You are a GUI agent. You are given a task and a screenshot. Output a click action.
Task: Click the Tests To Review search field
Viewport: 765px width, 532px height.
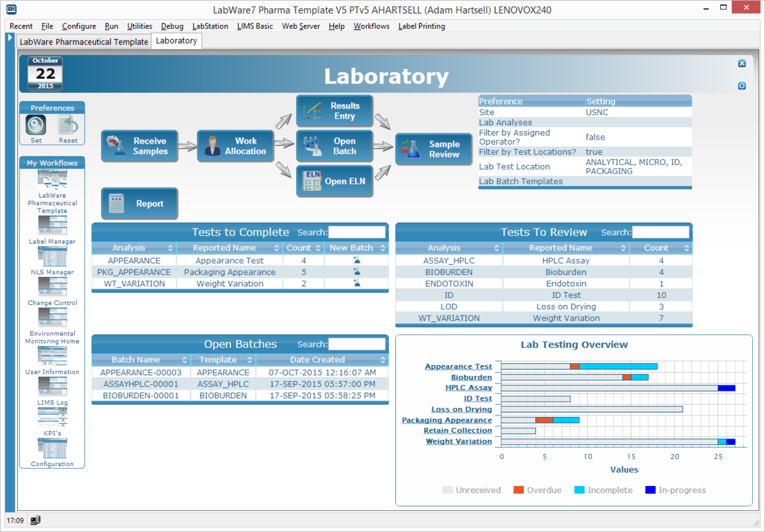pyautogui.click(x=660, y=232)
